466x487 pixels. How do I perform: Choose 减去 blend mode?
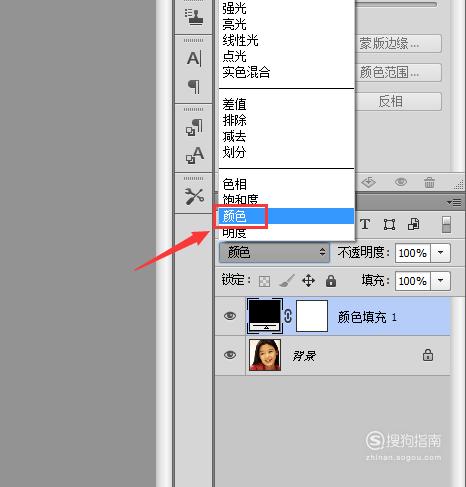click(x=287, y=136)
